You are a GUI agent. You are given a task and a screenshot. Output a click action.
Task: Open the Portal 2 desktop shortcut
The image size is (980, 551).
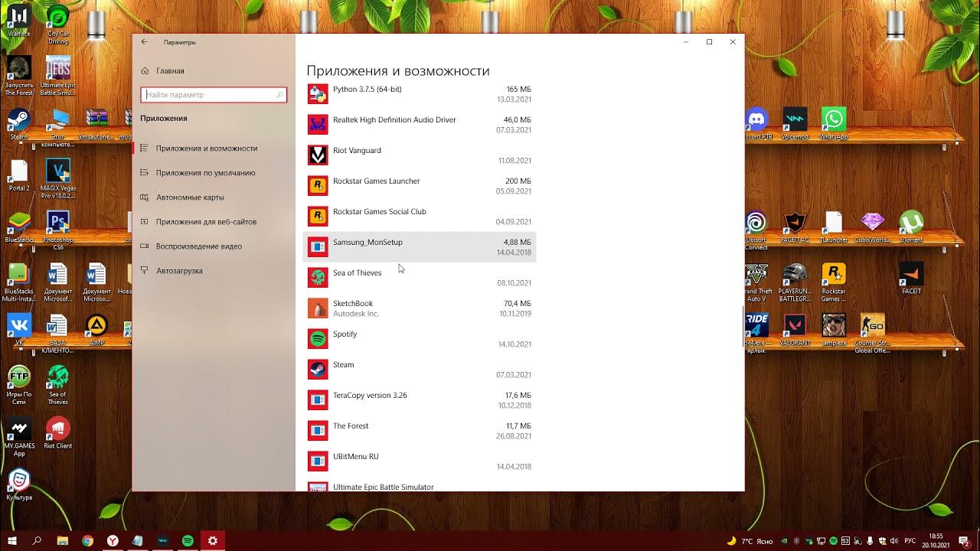tap(19, 175)
